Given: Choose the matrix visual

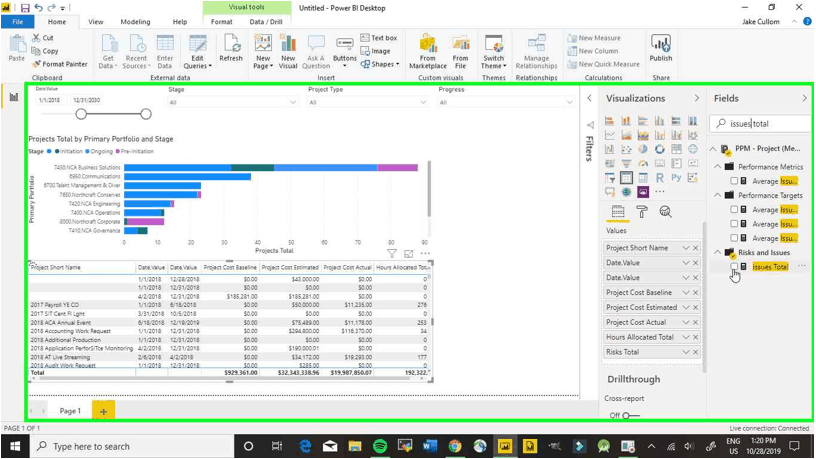Looking at the screenshot, I should (x=643, y=178).
